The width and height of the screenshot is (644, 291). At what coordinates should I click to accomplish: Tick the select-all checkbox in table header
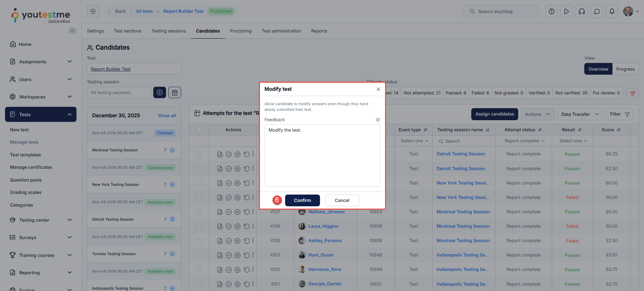pyautogui.click(x=199, y=130)
